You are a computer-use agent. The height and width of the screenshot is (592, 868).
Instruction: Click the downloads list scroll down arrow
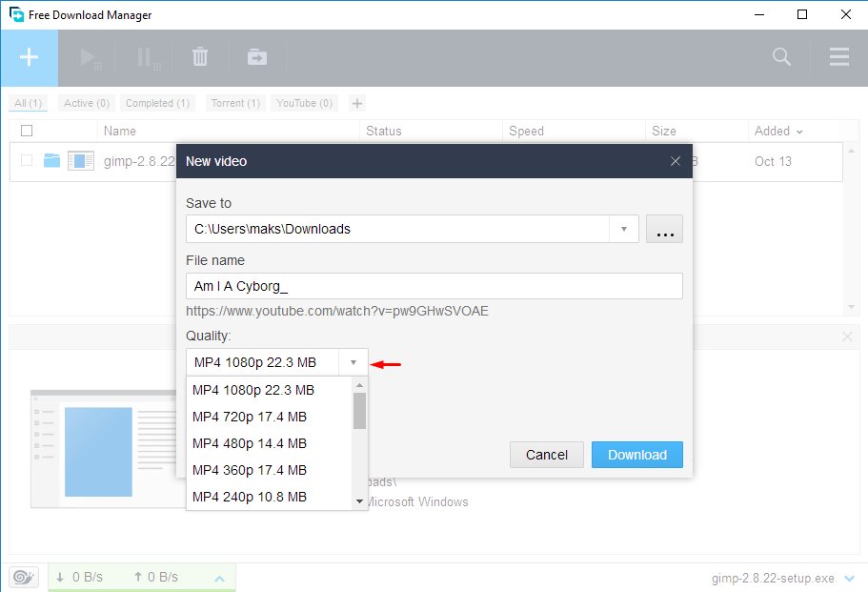coord(851,307)
